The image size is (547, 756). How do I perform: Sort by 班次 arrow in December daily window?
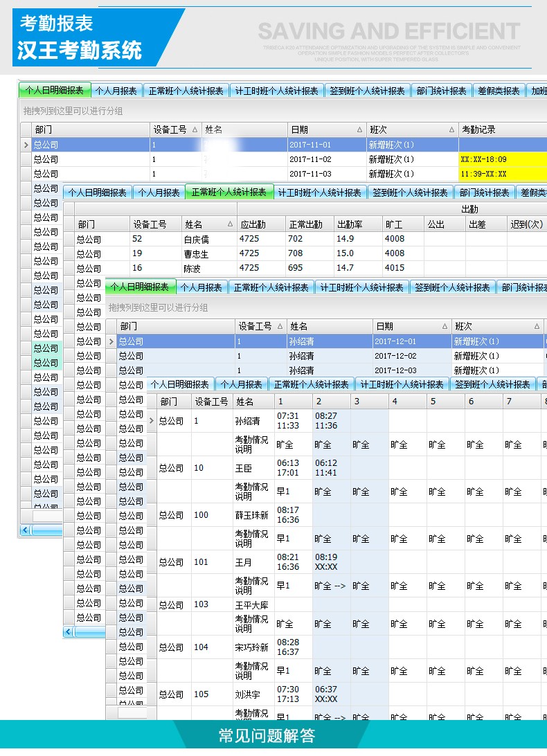coord(537,326)
